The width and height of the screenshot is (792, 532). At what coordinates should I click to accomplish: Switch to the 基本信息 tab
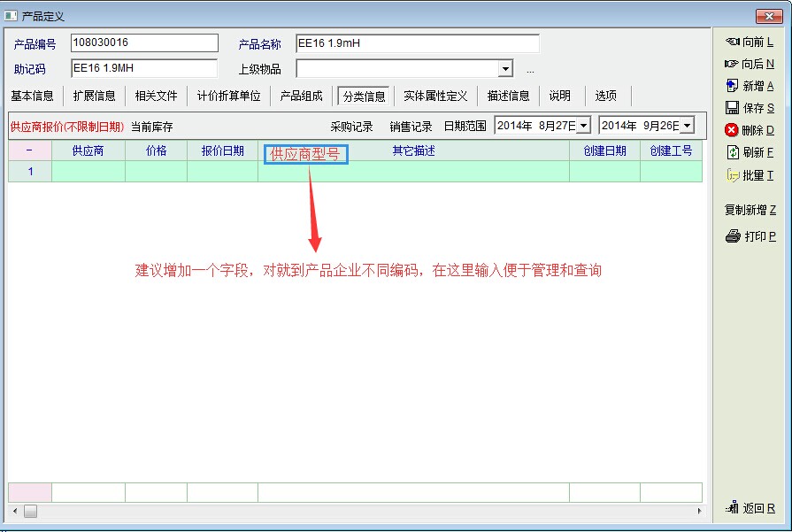pos(33,96)
